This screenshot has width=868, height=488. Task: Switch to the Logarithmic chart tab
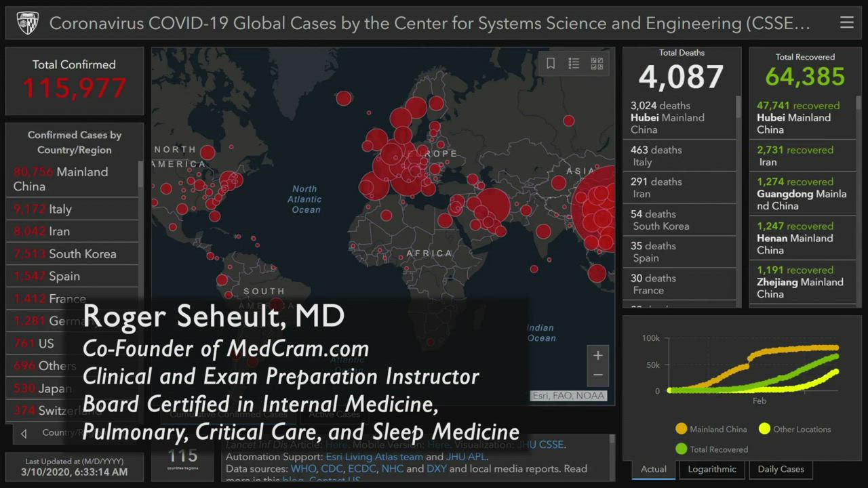coord(712,469)
